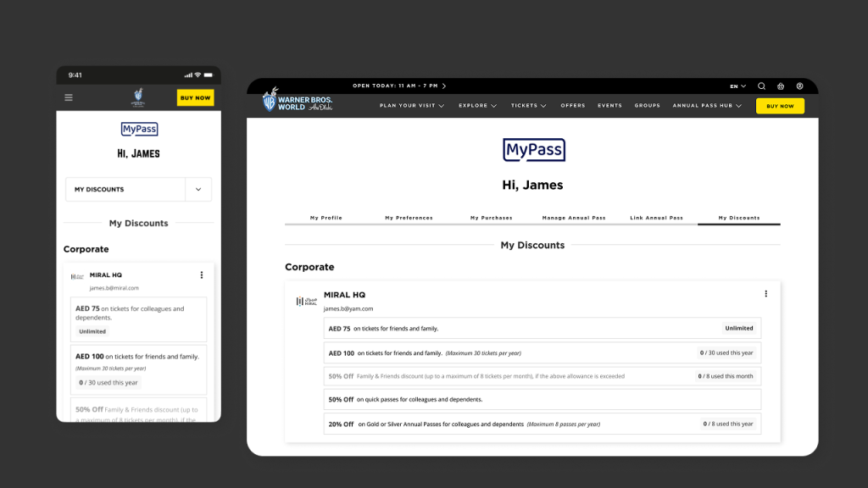Screen dimensions: 868x488
Task: Click 0 / 8 used this year badge
Action: 728,424
